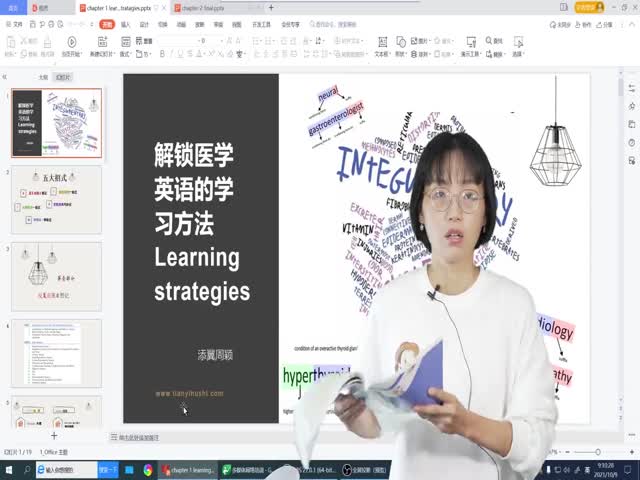Open the 设计 (Design) ribbon tab
Screen dimensions: 640x480
pos(144,24)
